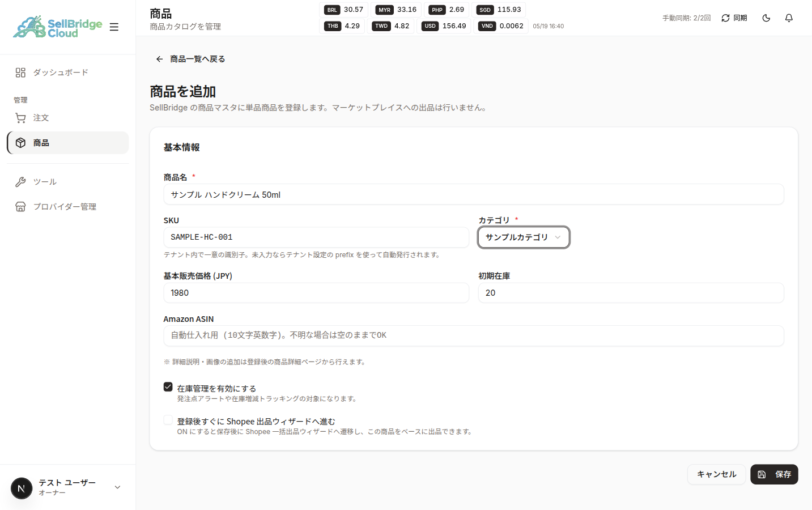This screenshot has height=510, width=812.
Task: Focus the 商品名 input field
Action: point(474,194)
